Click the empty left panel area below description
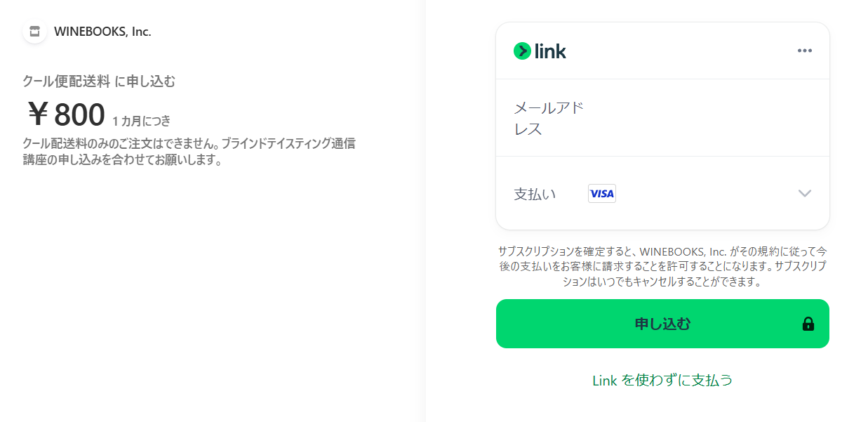 click(211, 295)
